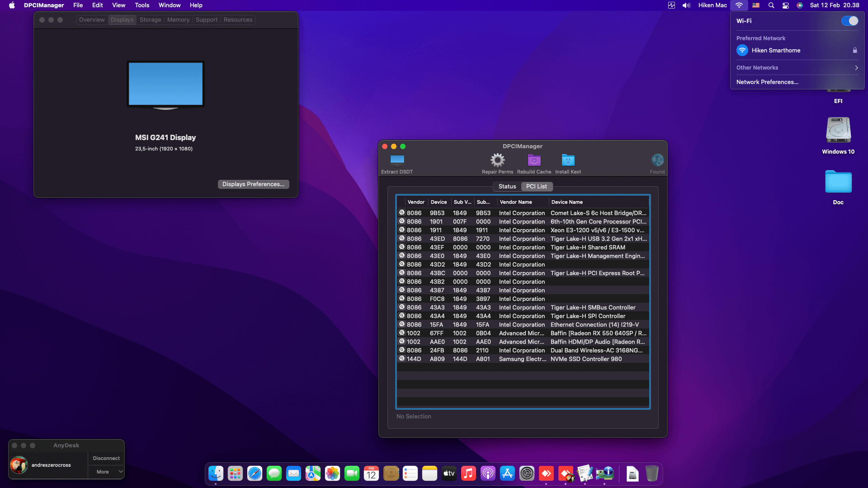Open Windows 10 drive on desktop
Screen dimensions: 868x488
click(838, 131)
